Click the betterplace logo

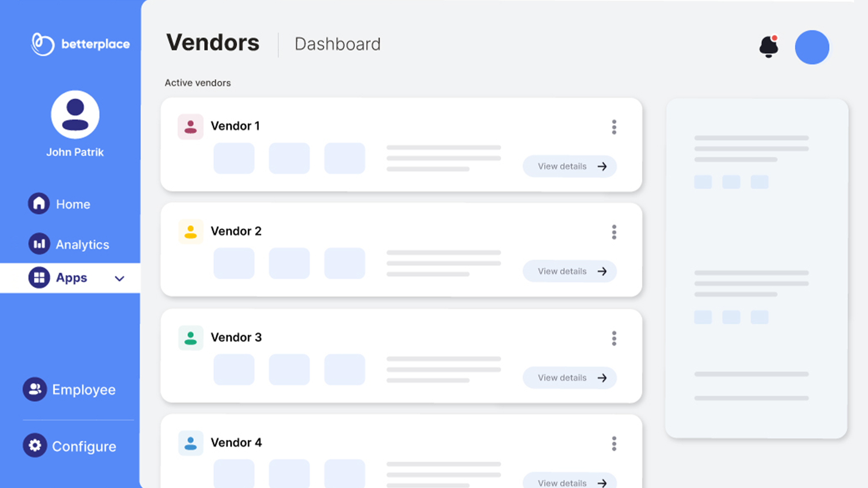tap(81, 44)
